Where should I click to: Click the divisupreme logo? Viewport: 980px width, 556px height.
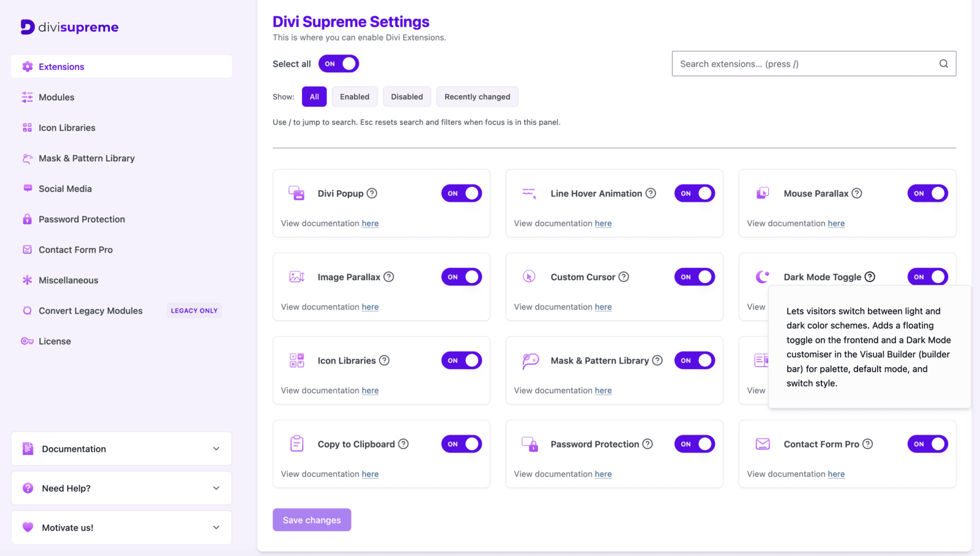click(69, 27)
